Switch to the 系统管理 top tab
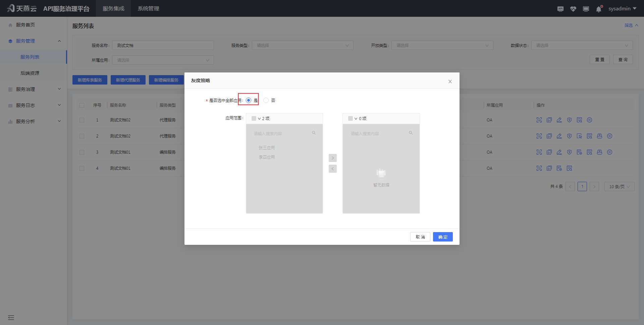 [x=148, y=9]
